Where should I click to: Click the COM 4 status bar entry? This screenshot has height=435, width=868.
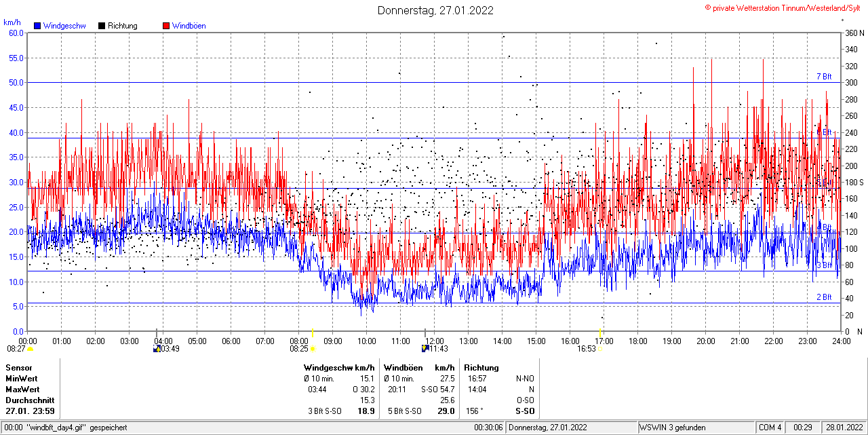770,428
